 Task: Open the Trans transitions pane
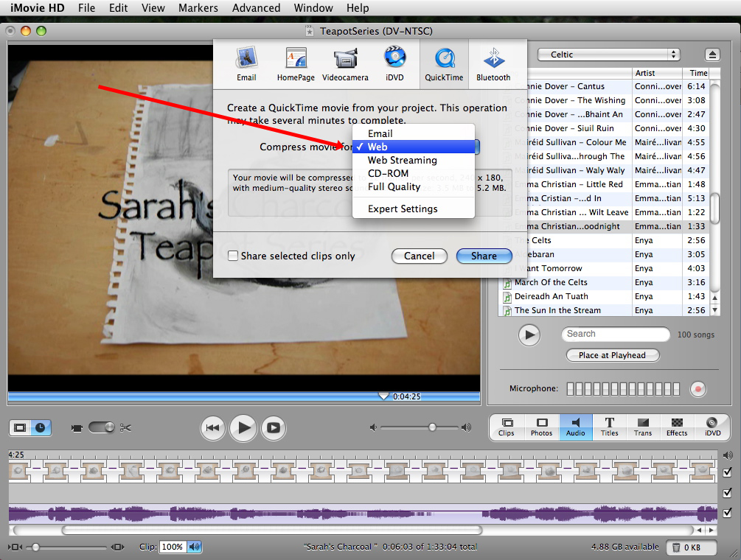click(643, 427)
